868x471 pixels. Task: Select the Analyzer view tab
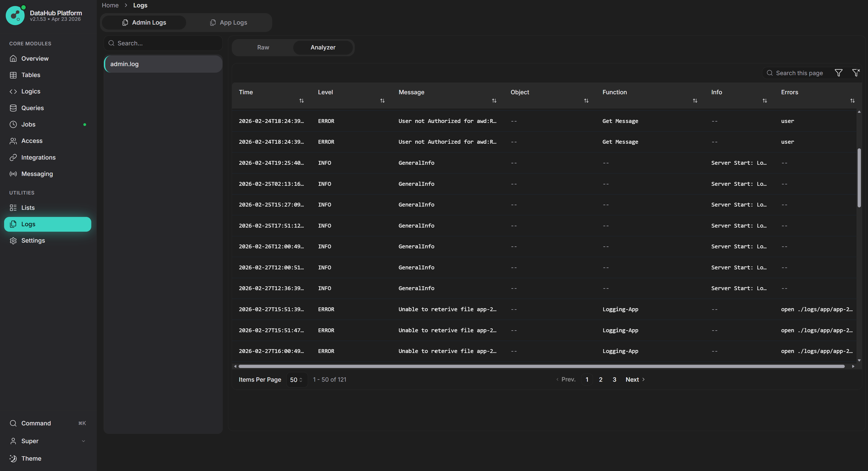[323, 48]
